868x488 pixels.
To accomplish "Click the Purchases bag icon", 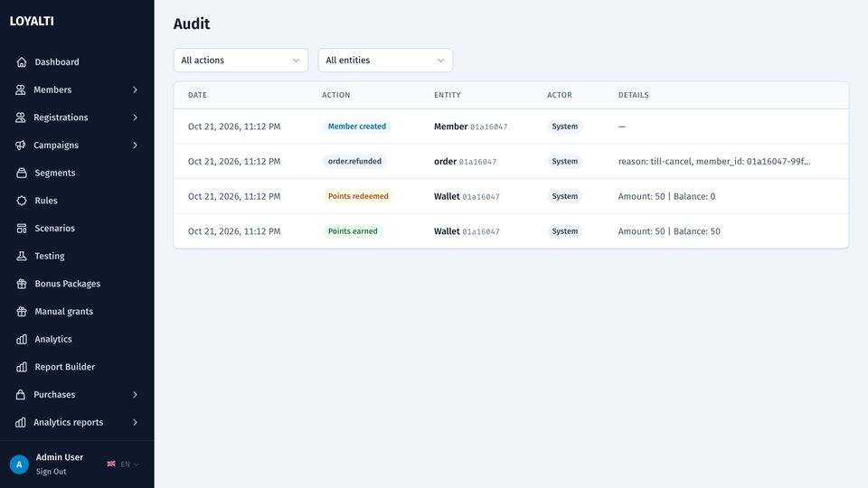I will tap(21, 395).
